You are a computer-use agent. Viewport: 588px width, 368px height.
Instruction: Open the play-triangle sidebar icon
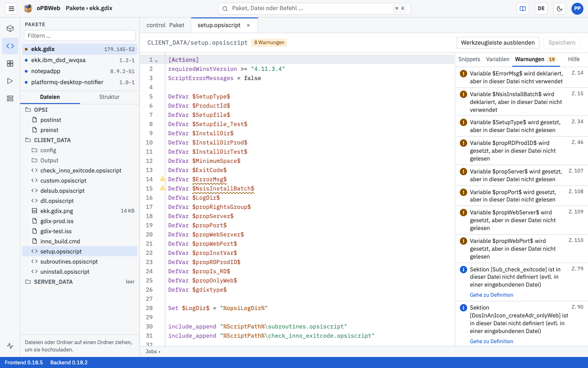[10, 81]
